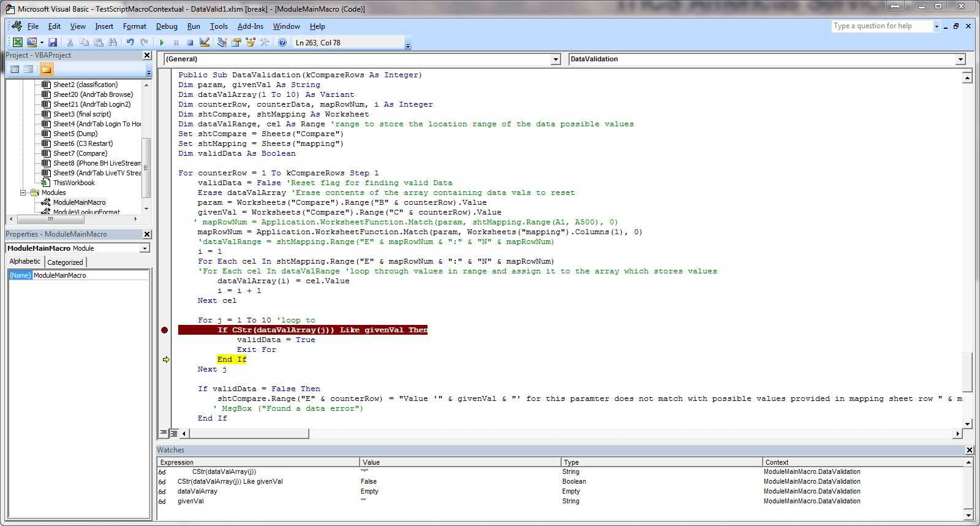
Task: Click the 'Type a question for help' box
Action: pyautogui.click(x=881, y=26)
